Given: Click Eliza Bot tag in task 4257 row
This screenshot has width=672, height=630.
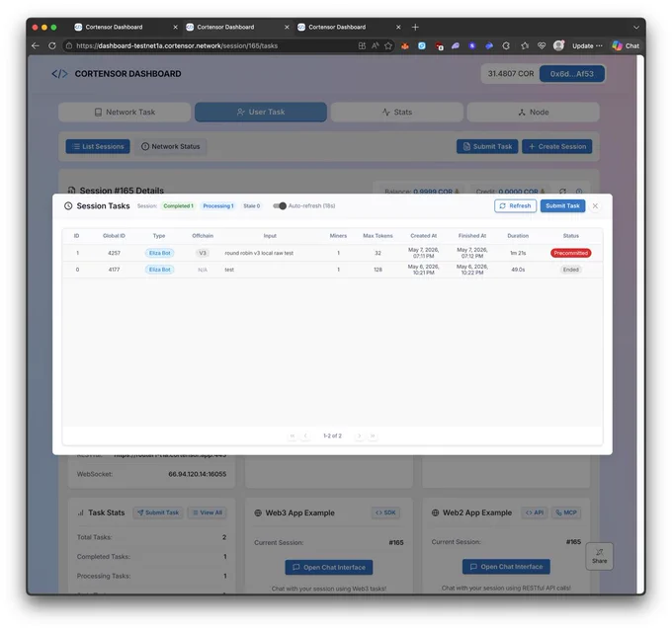Looking at the screenshot, I should click(x=159, y=253).
